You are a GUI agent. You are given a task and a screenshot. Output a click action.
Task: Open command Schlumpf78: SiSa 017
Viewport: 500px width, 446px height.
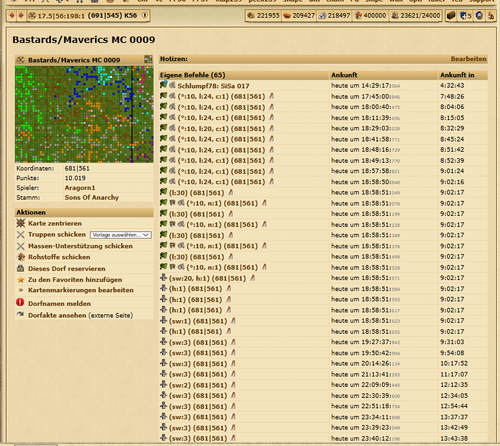[x=213, y=86]
